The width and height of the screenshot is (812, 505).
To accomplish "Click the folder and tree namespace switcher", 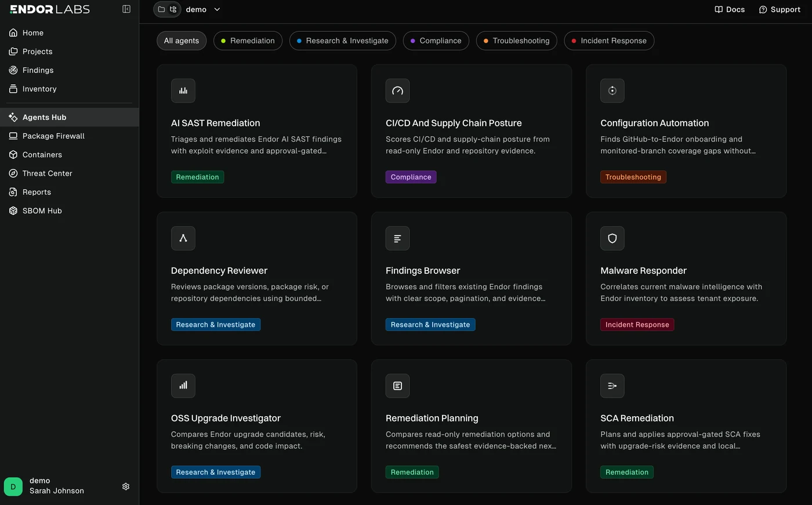I will pos(167,9).
